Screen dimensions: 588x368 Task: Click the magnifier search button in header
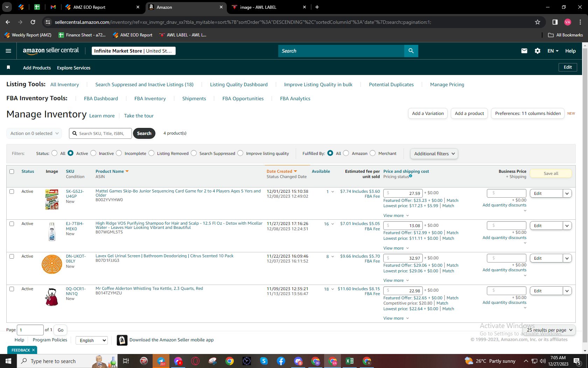(x=411, y=51)
